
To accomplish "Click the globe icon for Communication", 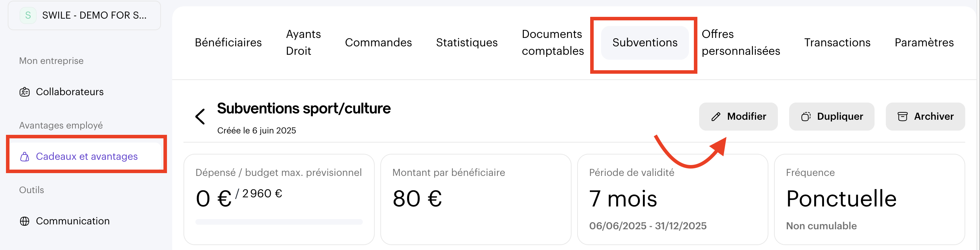I will point(25,221).
